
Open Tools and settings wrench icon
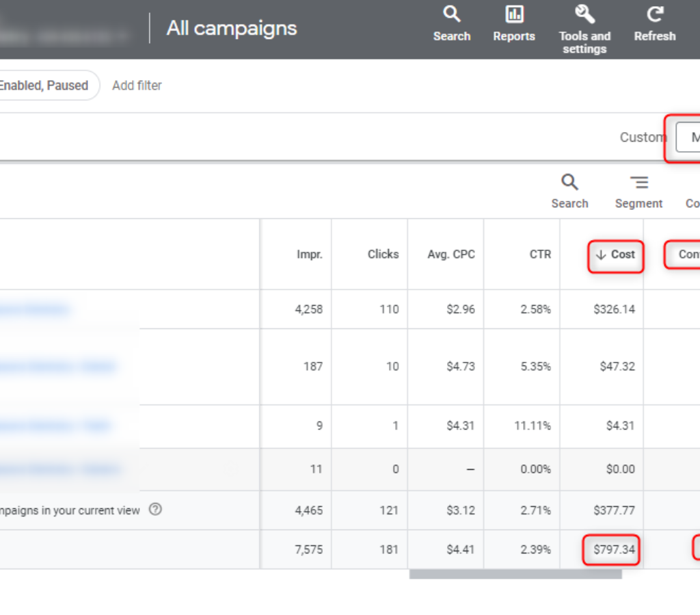click(x=584, y=14)
